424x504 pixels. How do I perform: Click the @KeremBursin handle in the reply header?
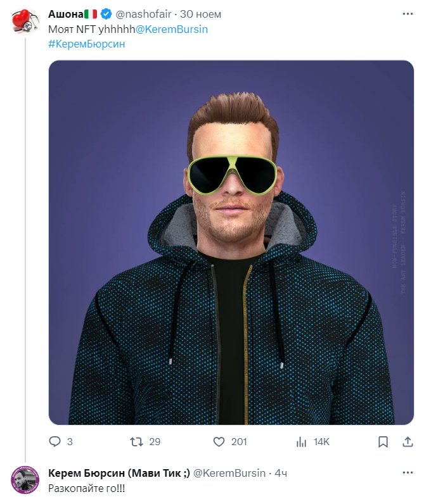click(228, 473)
